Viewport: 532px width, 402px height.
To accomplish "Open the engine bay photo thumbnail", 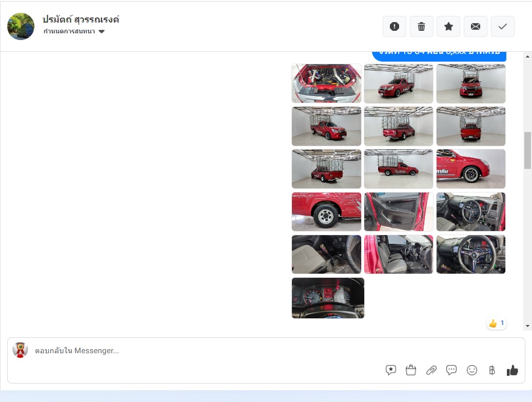I will [326, 83].
